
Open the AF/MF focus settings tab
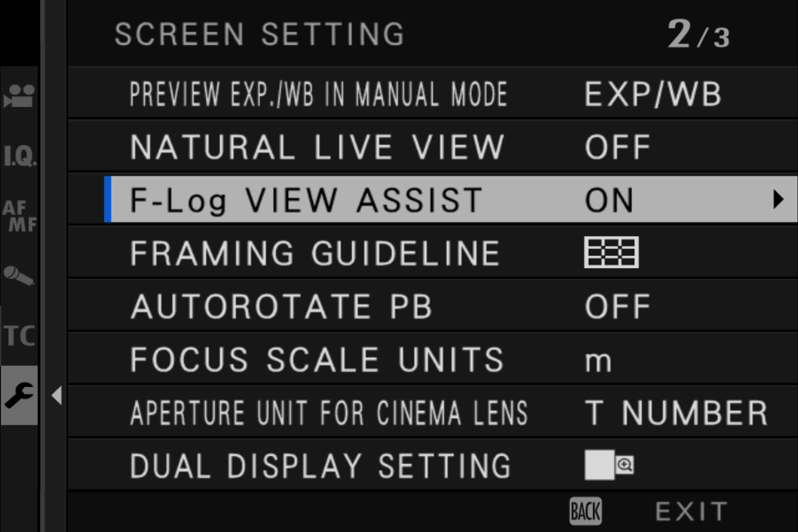coord(19,216)
